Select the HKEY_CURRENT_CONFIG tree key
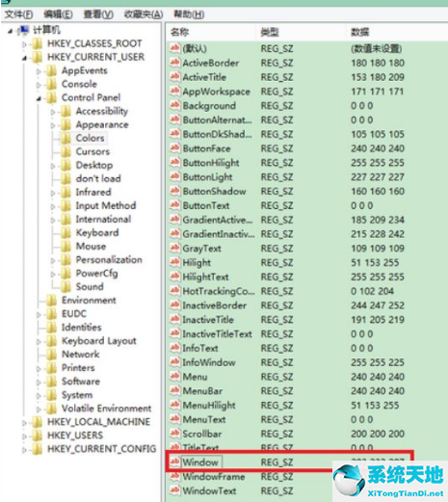Image resolution: width=448 pixels, height=502 pixels. pyautogui.click(x=101, y=449)
